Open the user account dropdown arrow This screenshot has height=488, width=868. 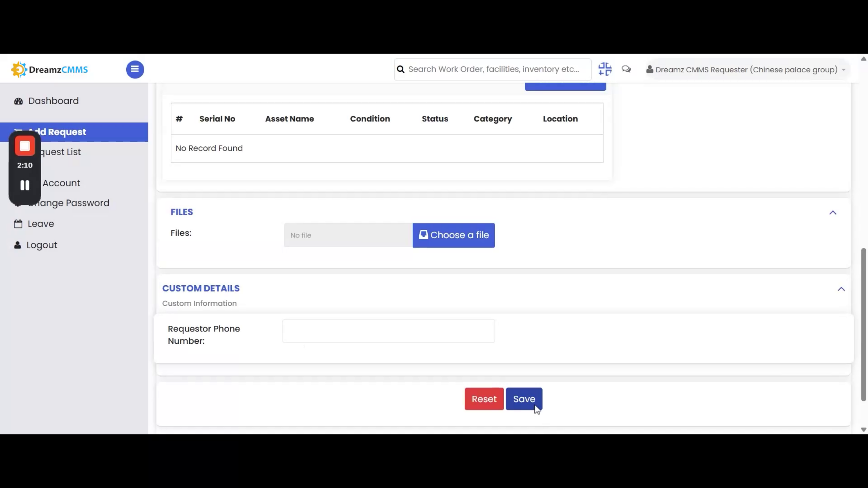pos(843,70)
